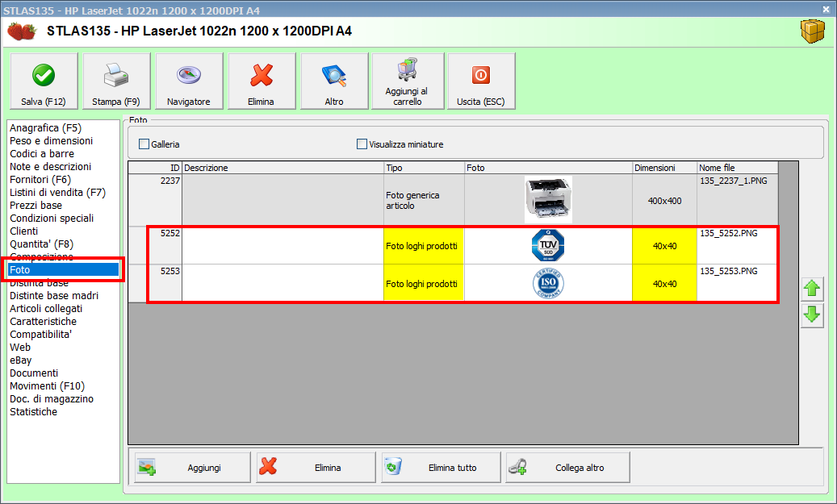
Task: Click the top toolbar Elimina red X button
Action: 262,81
